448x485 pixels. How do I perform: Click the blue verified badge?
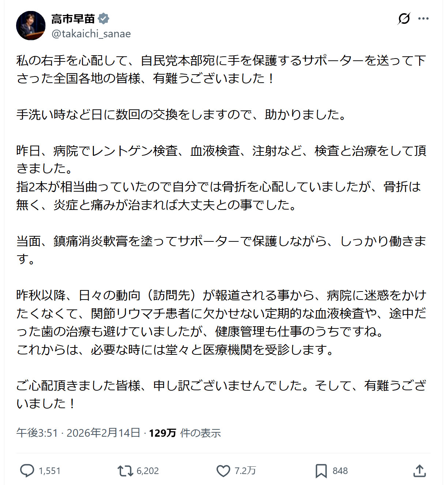pyautogui.click(x=103, y=18)
